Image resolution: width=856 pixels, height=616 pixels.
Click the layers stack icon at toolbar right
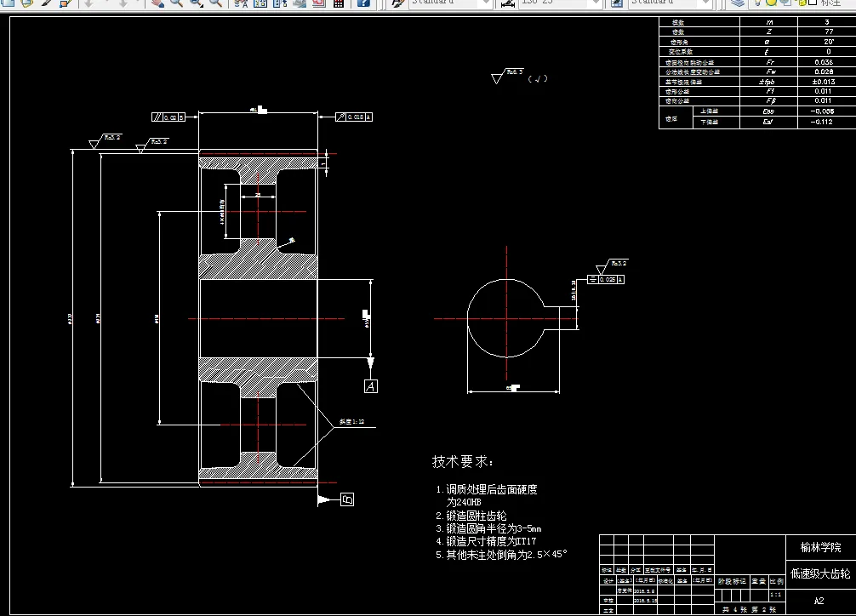738,3
